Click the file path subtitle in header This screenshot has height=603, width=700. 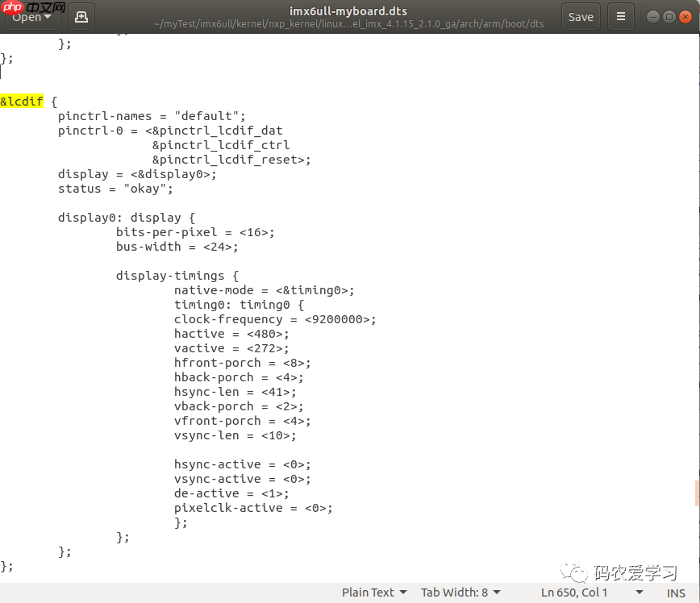pyautogui.click(x=348, y=23)
